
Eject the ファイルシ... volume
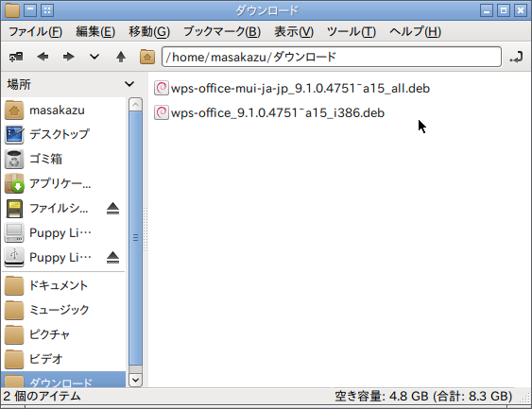point(112,209)
